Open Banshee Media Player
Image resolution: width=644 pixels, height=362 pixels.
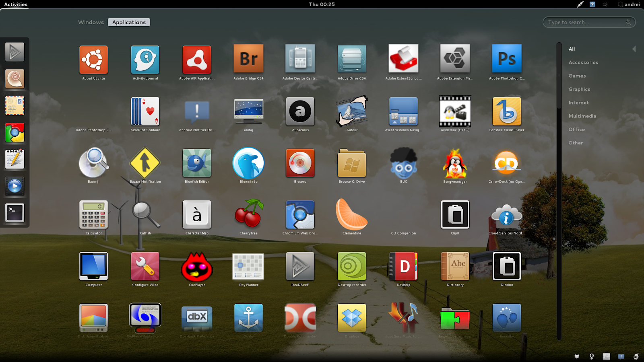507,111
